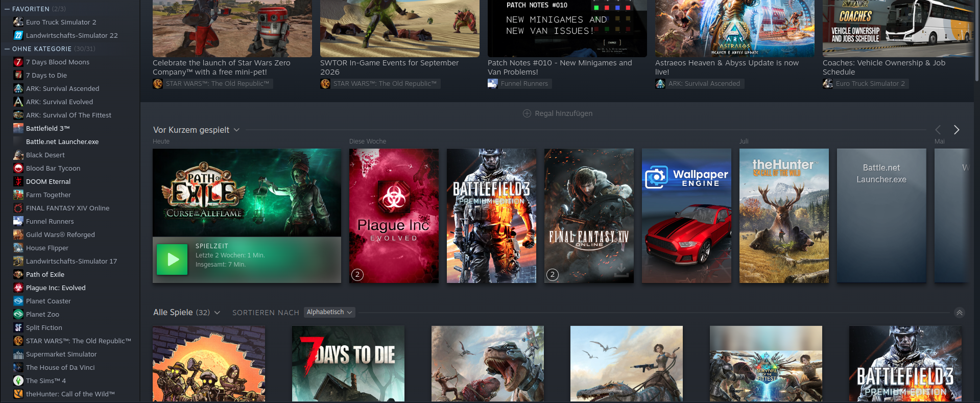Click theHunter: Call of the Wild sidebar icon
Screen dimensions: 980x403
[x=18, y=394]
